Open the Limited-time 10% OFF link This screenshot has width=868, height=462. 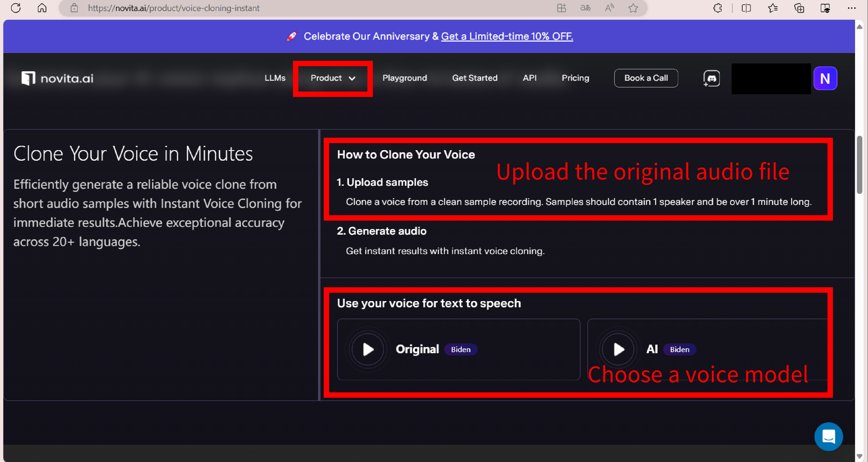tap(507, 36)
